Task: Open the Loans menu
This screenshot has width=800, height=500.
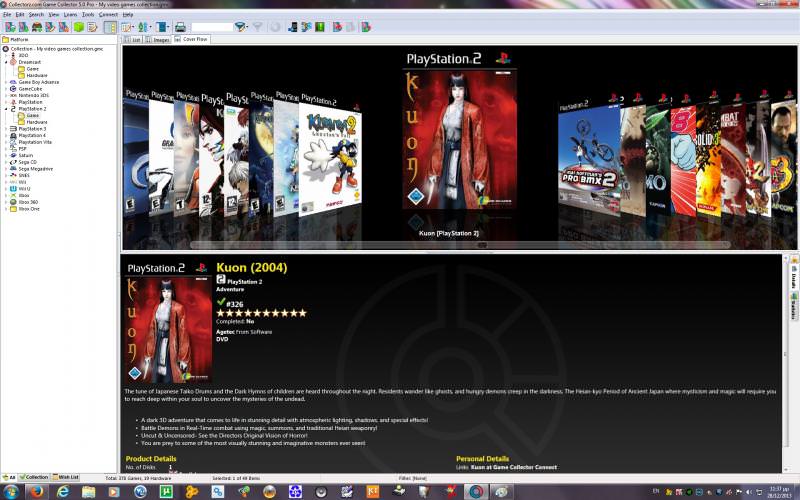Action: coord(70,15)
